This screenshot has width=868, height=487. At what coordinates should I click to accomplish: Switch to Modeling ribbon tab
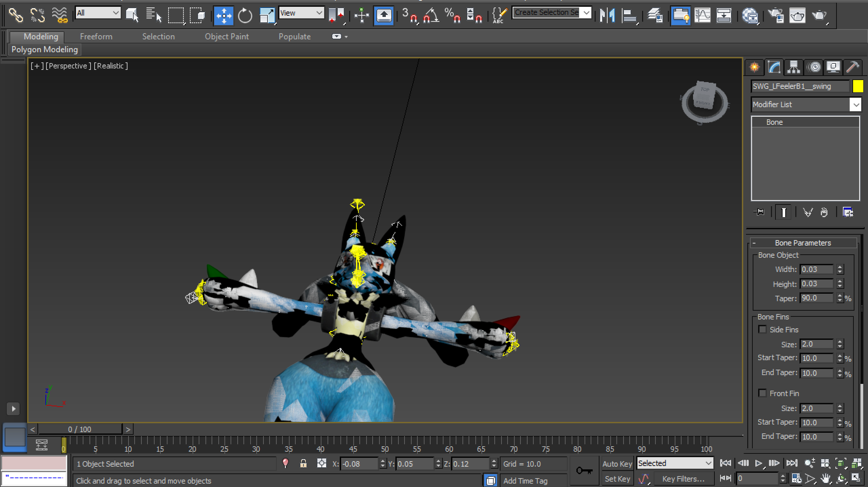(41, 37)
